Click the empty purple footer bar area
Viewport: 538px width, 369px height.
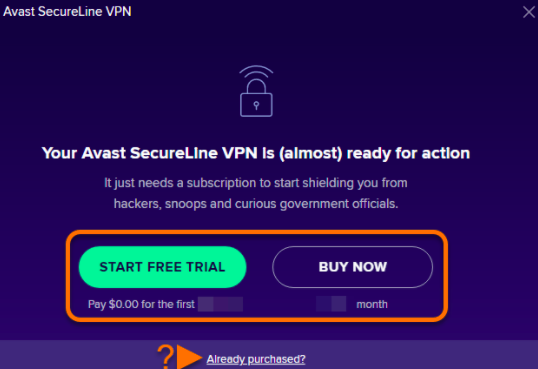[x=422, y=355]
